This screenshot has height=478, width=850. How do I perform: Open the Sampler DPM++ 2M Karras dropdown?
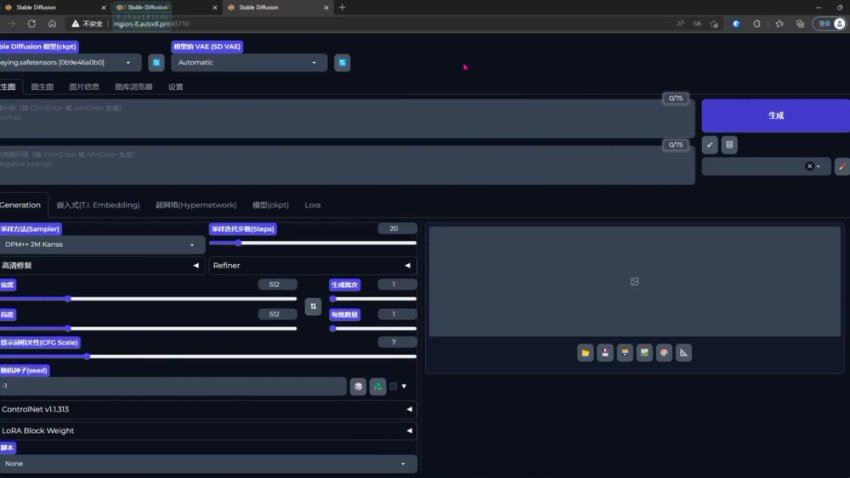pos(102,245)
